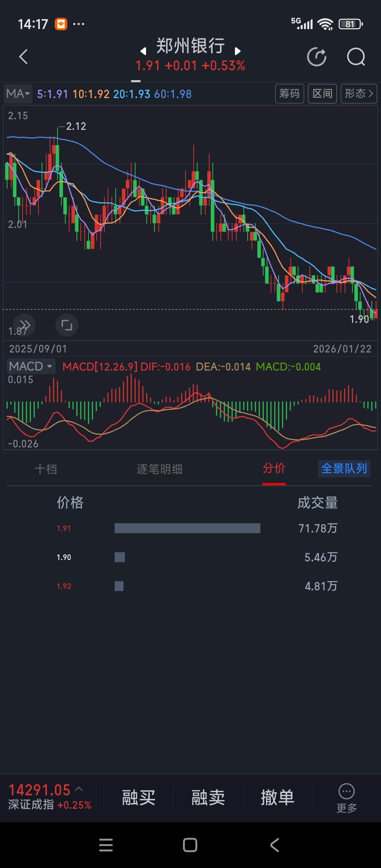Select the 分价 tab
The image size is (381, 868).
[274, 468]
